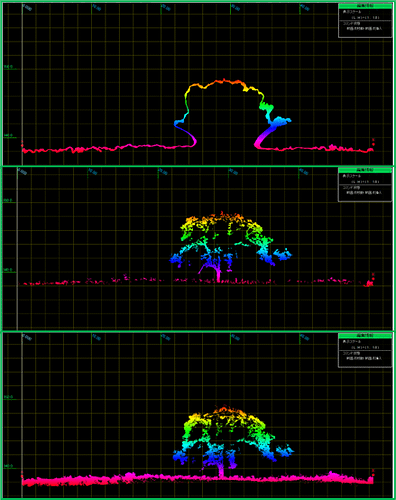Screen dimensions: 396x500
Task: Click the red right-end marker in the smooth-outline view
Action: point(373,142)
